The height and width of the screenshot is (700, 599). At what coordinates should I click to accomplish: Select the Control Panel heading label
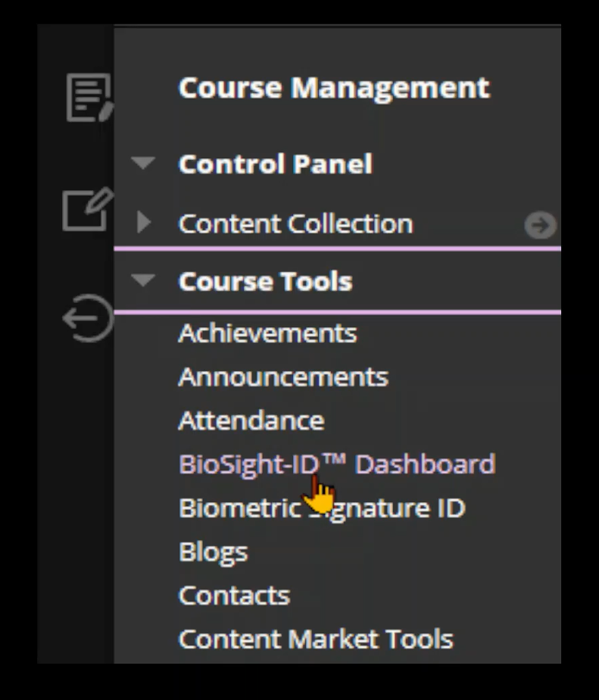pos(276,164)
